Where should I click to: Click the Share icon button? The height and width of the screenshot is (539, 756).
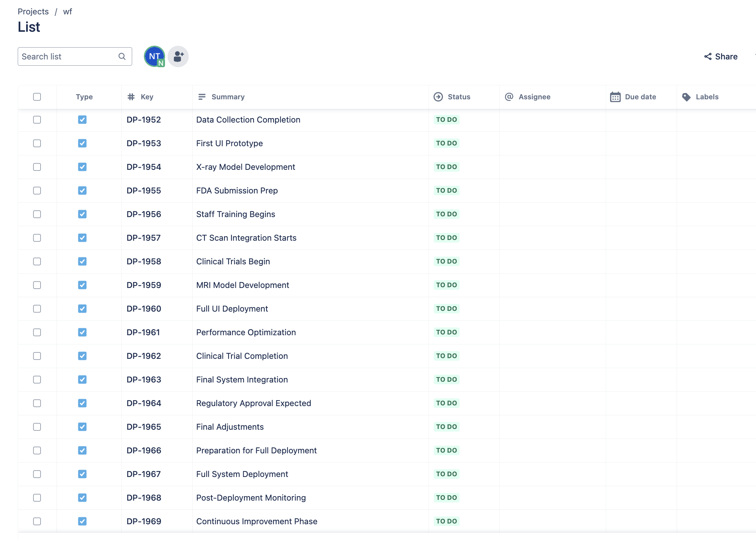[707, 56]
